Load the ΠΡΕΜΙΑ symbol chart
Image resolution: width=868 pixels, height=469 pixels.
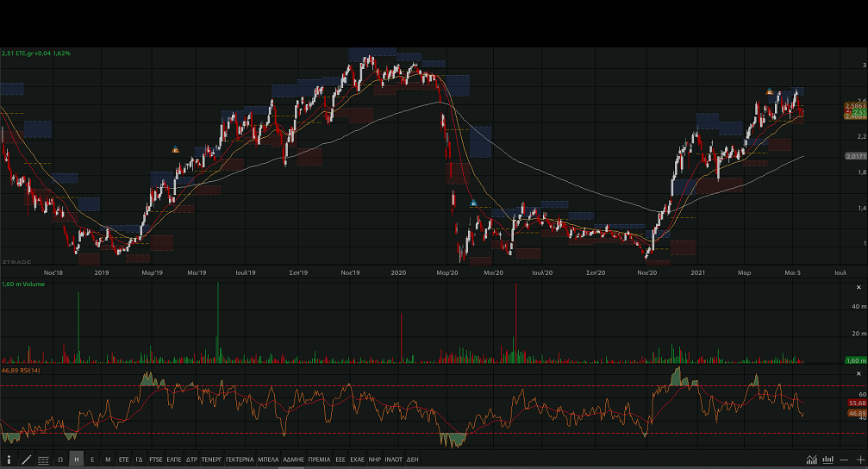pos(319,460)
